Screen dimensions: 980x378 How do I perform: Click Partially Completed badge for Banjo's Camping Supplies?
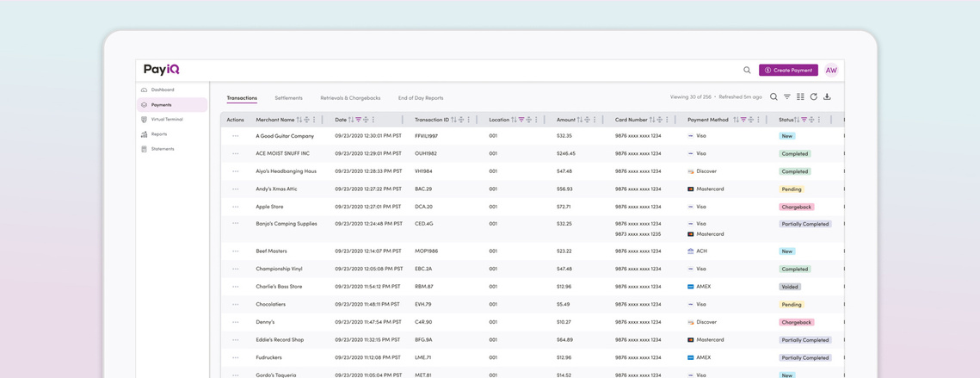[805, 224]
